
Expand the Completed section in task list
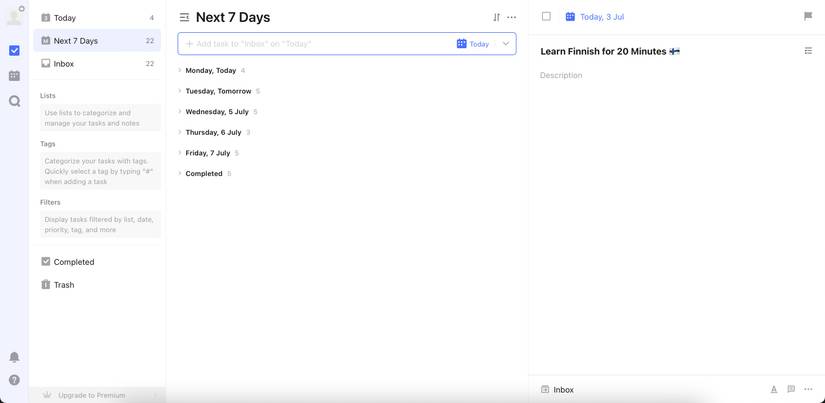tap(179, 173)
